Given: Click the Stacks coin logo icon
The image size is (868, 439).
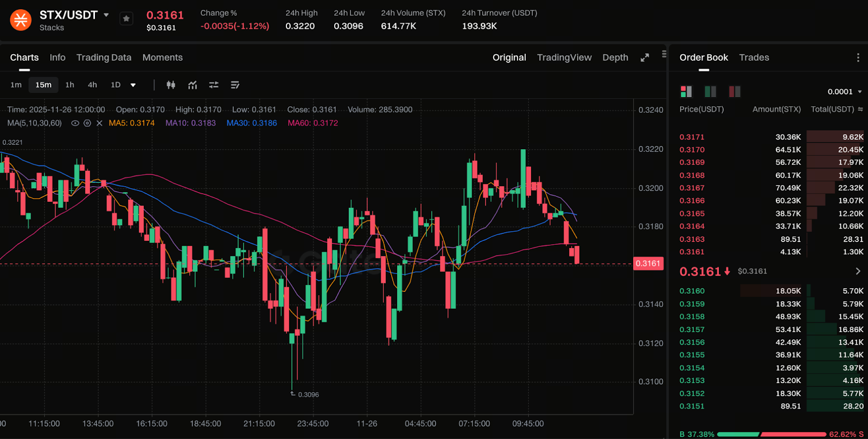Looking at the screenshot, I should click(21, 20).
